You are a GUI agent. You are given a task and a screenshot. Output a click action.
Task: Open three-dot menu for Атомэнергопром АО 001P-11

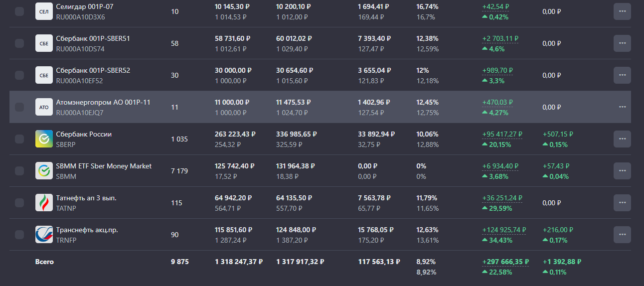tap(622, 107)
